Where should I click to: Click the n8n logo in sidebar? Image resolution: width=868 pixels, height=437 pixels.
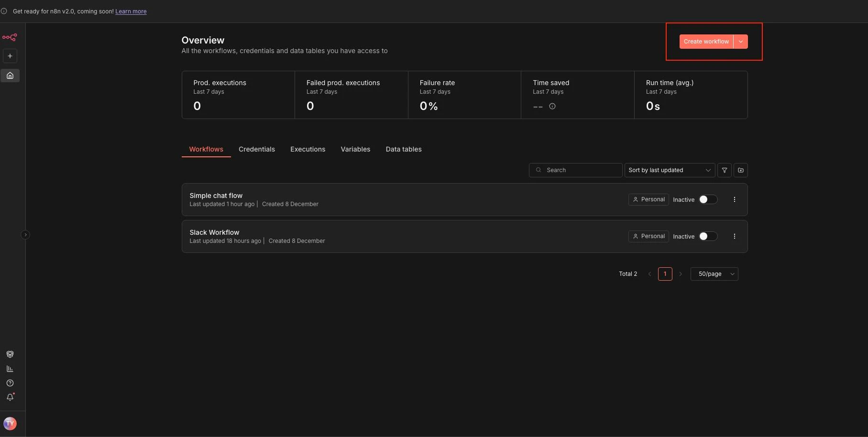click(x=10, y=37)
